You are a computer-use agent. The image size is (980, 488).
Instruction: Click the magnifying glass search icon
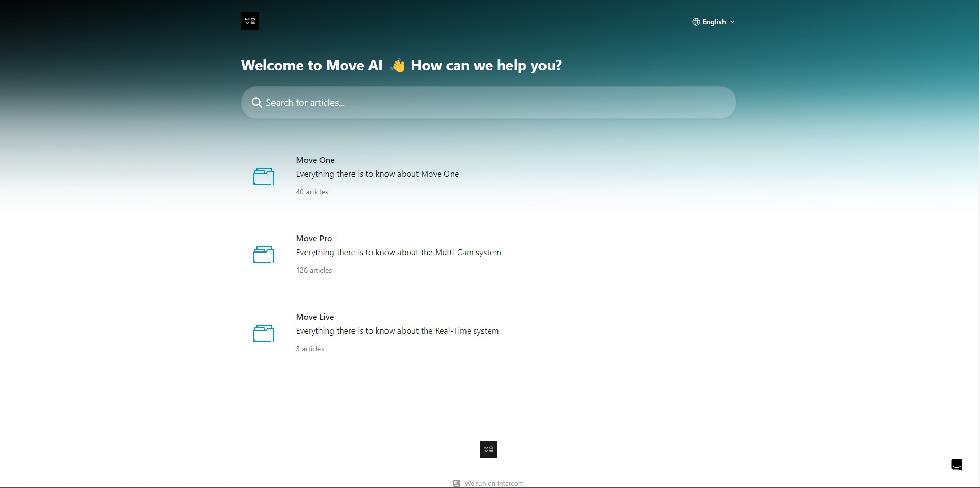[x=256, y=103]
